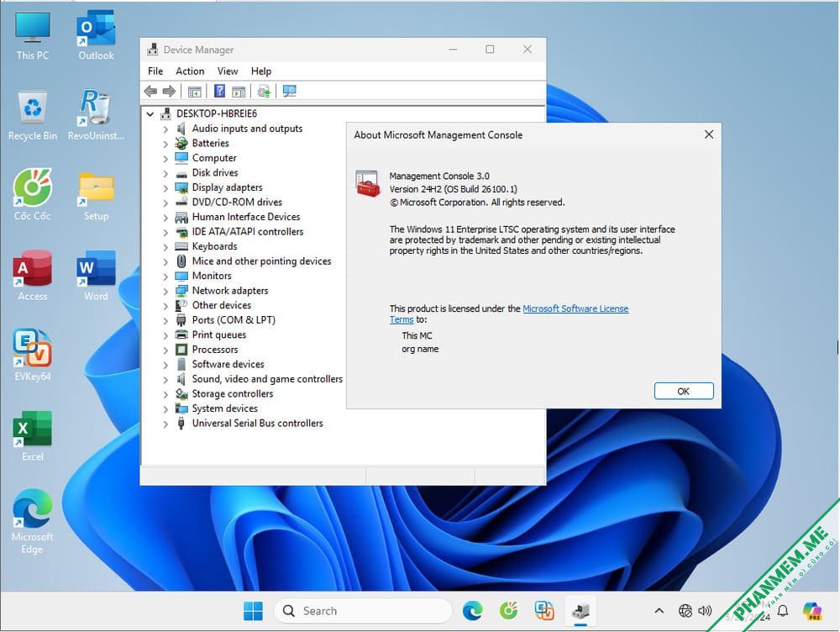Expand Audio inputs and outputs category

165,129
